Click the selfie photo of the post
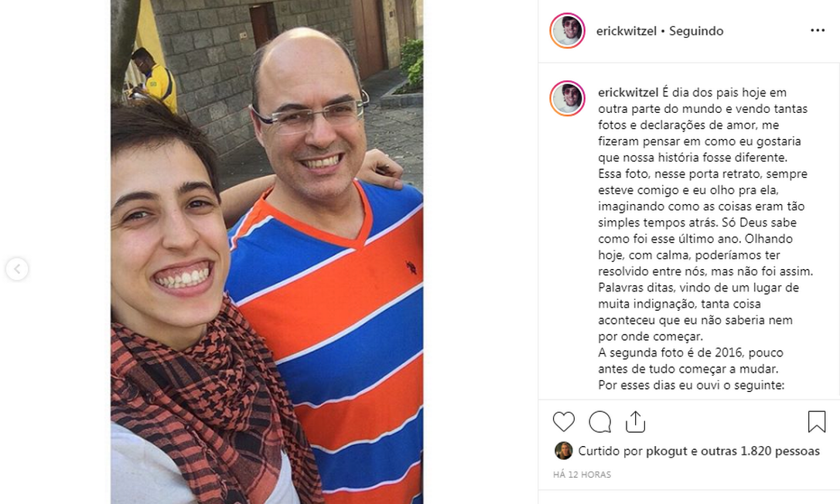The width and height of the screenshot is (840, 504). tap(267, 252)
